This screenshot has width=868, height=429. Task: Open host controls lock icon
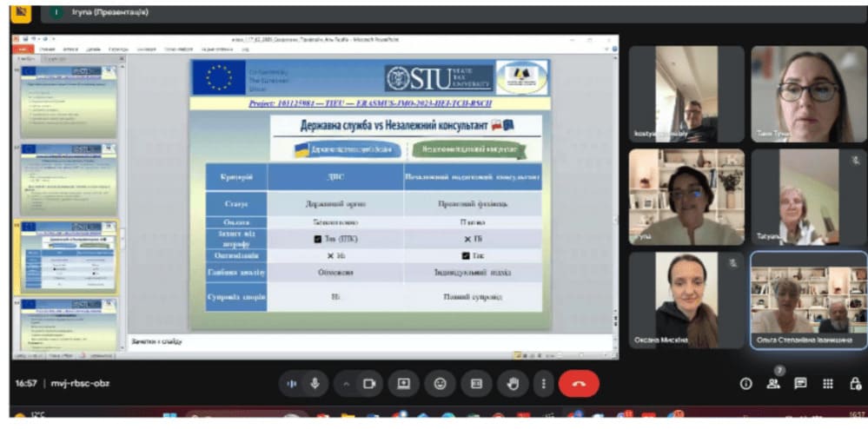coord(855,383)
